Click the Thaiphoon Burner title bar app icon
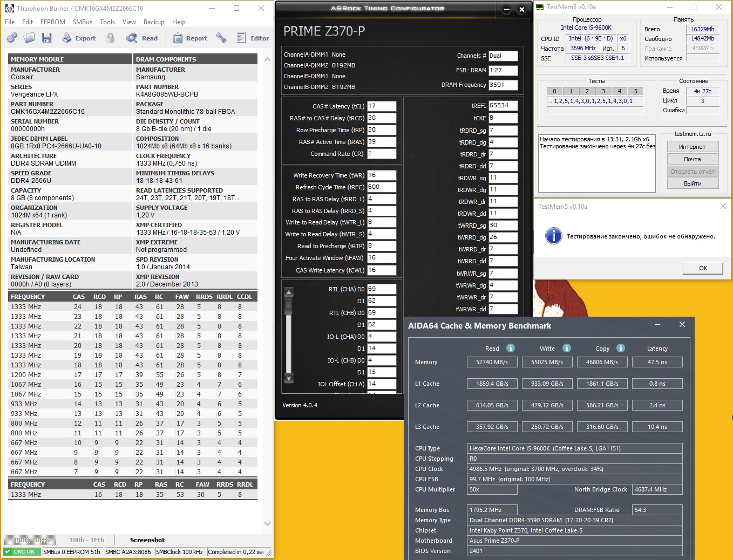Viewport: 733px width, 560px height. tap(9, 8)
